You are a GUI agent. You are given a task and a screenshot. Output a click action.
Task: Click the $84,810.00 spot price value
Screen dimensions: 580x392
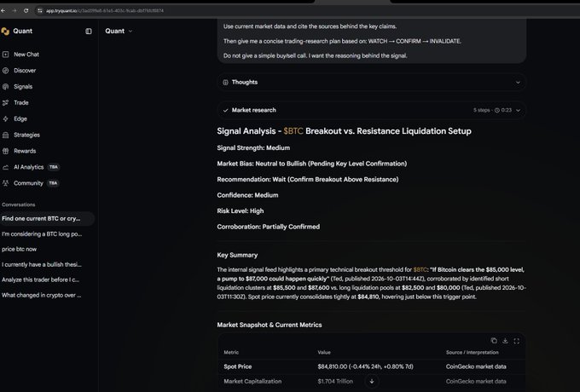click(x=333, y=367)
